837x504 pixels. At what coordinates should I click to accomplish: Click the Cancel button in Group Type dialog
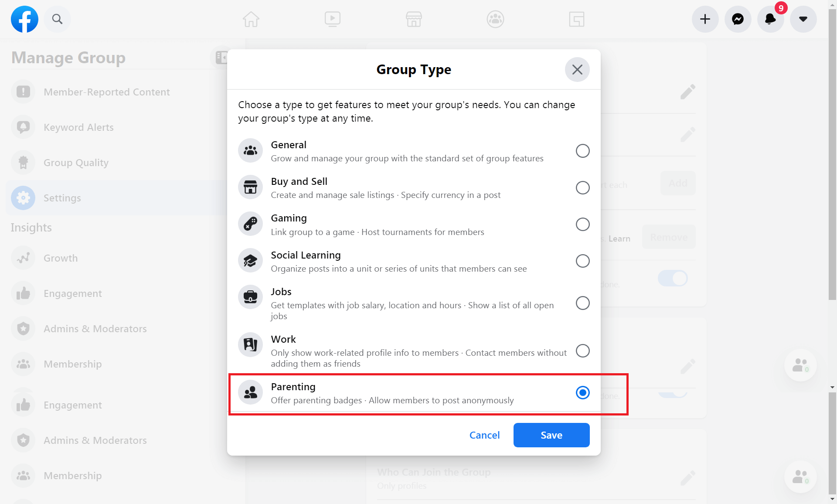click(484, 435)
